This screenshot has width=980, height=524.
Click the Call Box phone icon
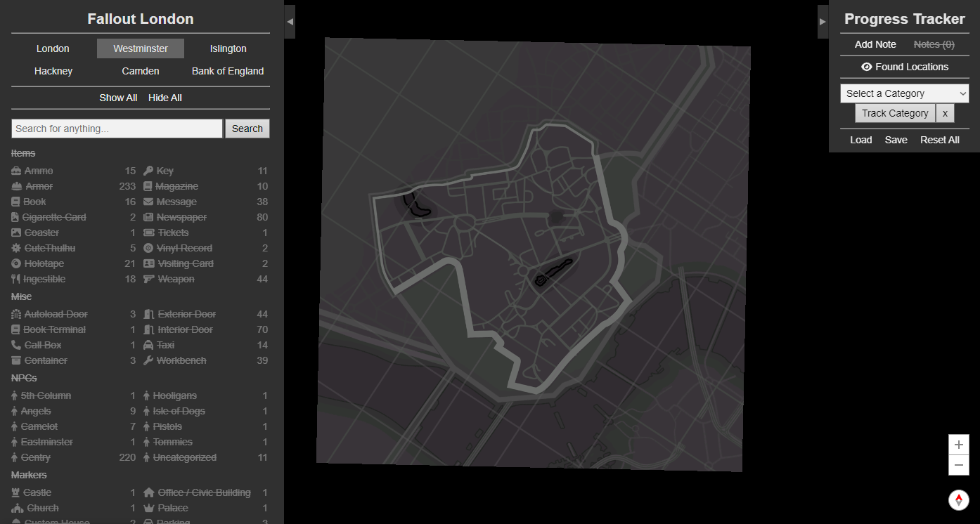(16, 345)
